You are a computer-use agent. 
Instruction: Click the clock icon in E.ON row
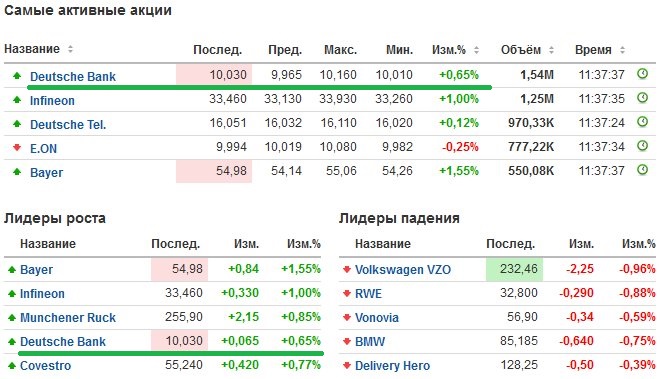tap(642, 146)
